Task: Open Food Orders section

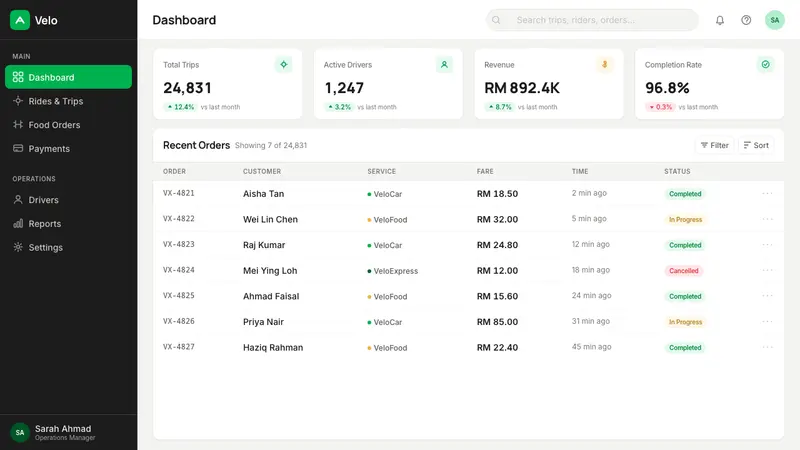Action: pos(68,124)
